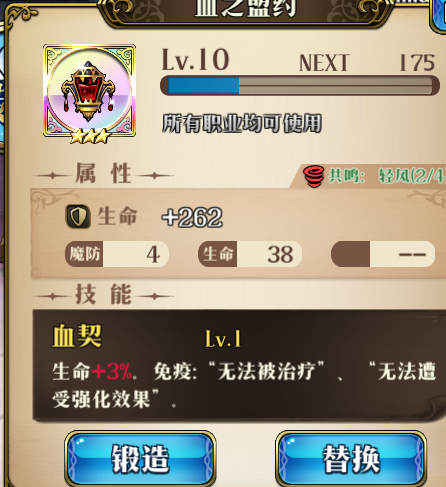Click the 血之盟约 equipment icon thumbnail
Image resolution: width=446 pixels, height=487 pixels.
89,91
